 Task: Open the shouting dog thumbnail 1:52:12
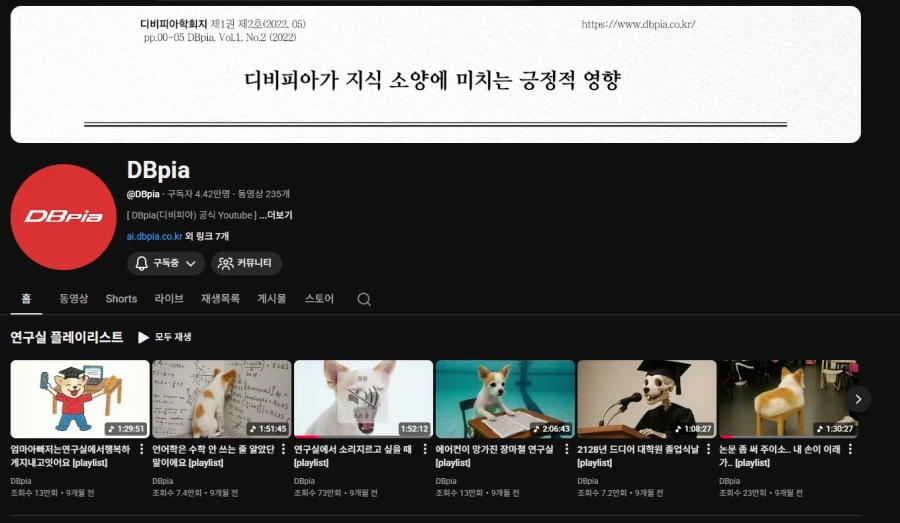[363, 399]
